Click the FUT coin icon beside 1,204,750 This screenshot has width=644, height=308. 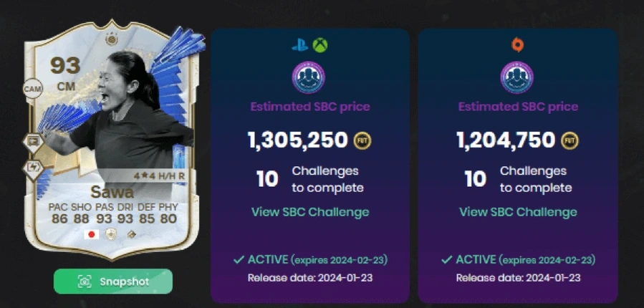point(569,140)
